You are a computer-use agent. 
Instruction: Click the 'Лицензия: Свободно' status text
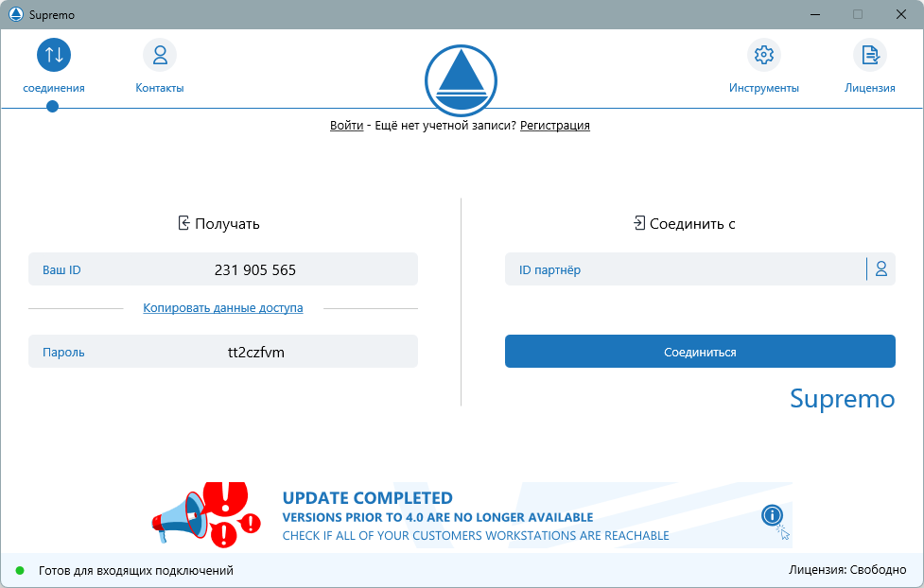[x=847, y=570]
